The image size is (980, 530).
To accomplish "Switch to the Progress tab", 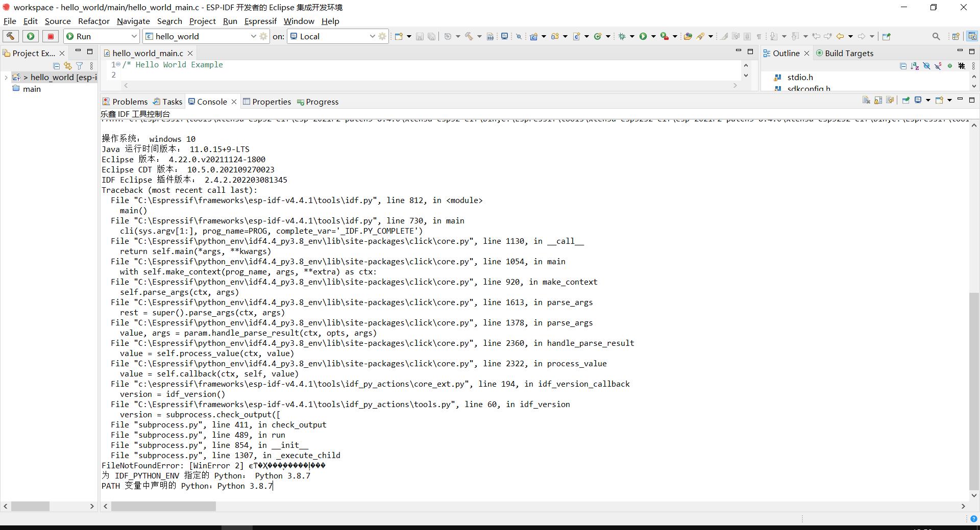I will tap(317, 102).
